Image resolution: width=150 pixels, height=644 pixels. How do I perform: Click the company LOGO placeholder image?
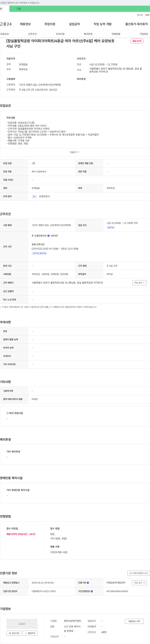(x=22, y=624)
